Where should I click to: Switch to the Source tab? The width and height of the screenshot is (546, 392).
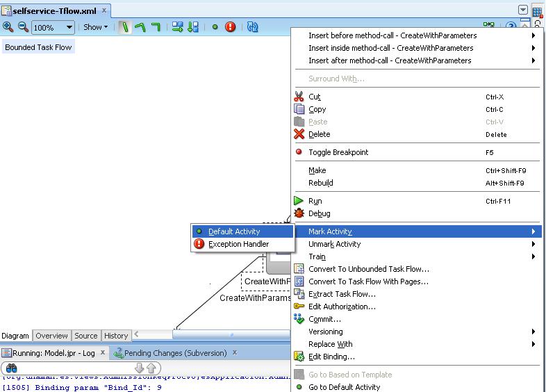[x=86, y=336]
